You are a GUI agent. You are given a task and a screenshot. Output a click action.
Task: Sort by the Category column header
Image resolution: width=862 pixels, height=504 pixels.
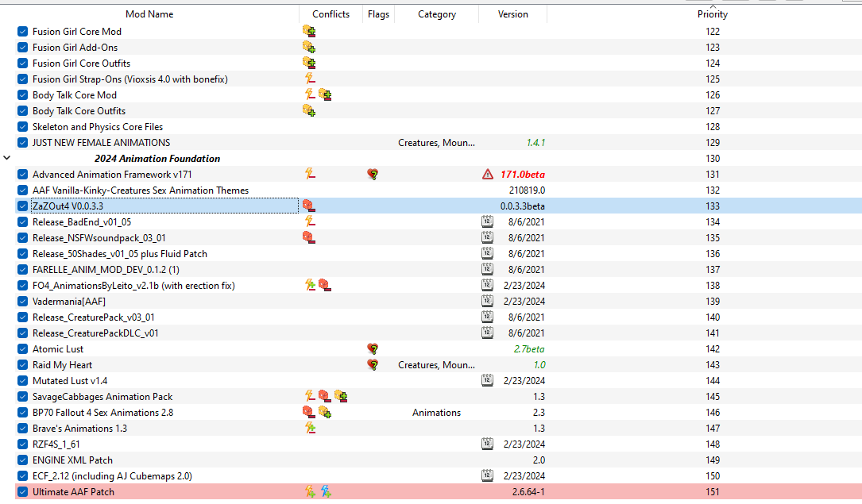tap(436, 14)
